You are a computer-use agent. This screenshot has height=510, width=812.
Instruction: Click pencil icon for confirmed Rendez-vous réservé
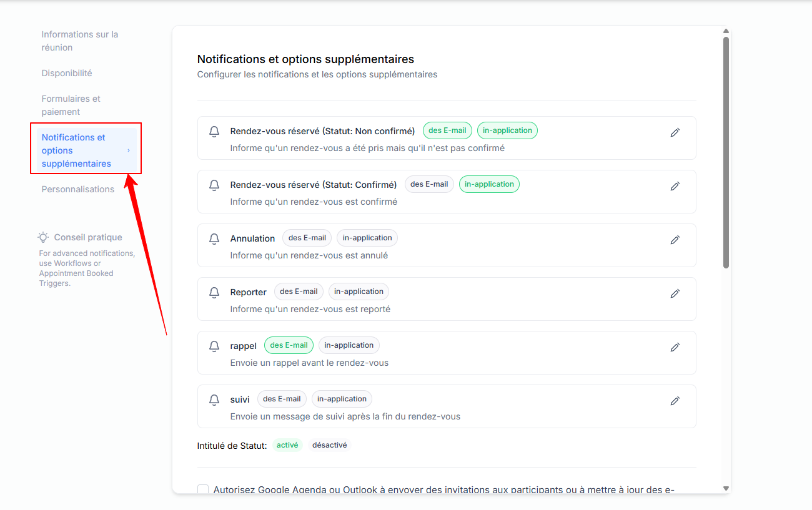pyautogui.click(x=675, y=186)
